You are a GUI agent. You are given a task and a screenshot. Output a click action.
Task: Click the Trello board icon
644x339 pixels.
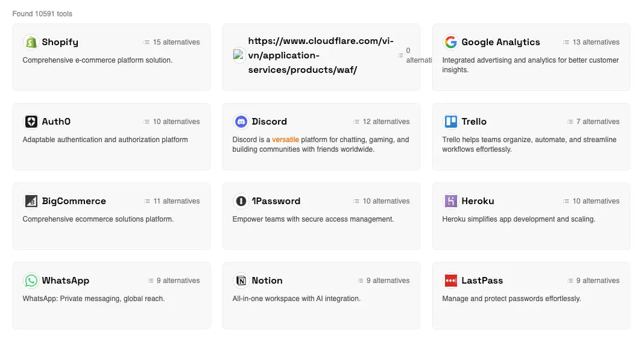(x=450, y=122)
